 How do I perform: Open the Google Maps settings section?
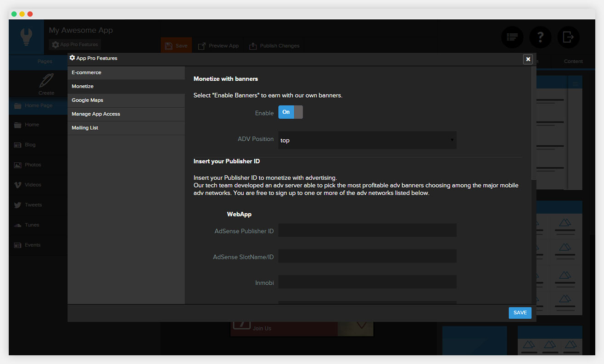click(x=126, y=100)
